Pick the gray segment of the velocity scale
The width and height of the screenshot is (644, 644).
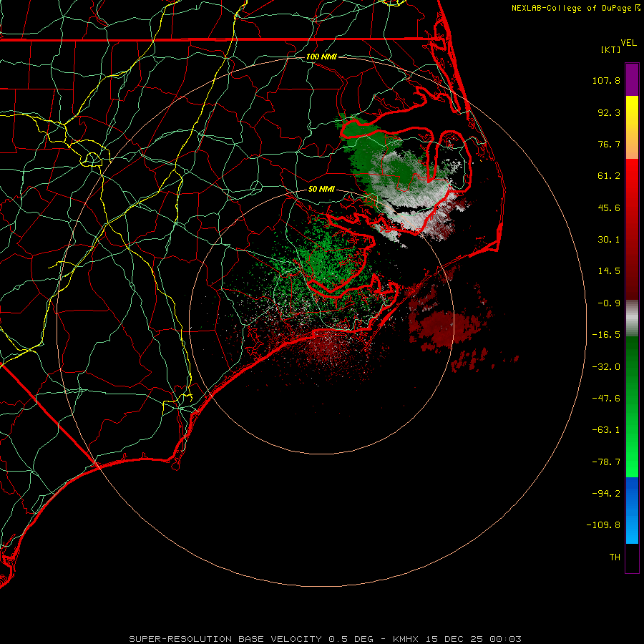632,318
